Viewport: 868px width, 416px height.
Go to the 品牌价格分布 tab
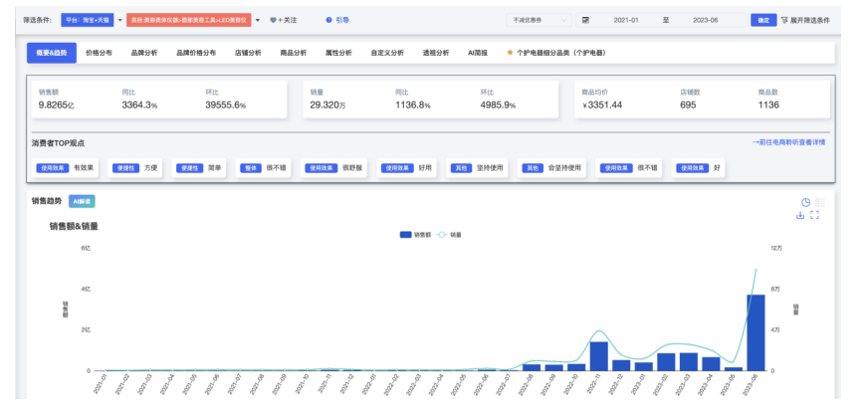[x=196, y=53]
